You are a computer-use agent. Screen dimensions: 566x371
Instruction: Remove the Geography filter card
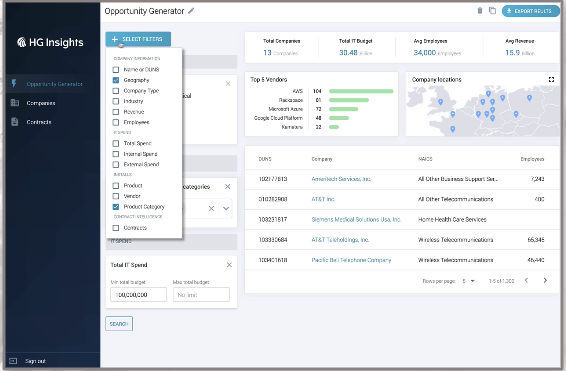click(x=228, y=84)
